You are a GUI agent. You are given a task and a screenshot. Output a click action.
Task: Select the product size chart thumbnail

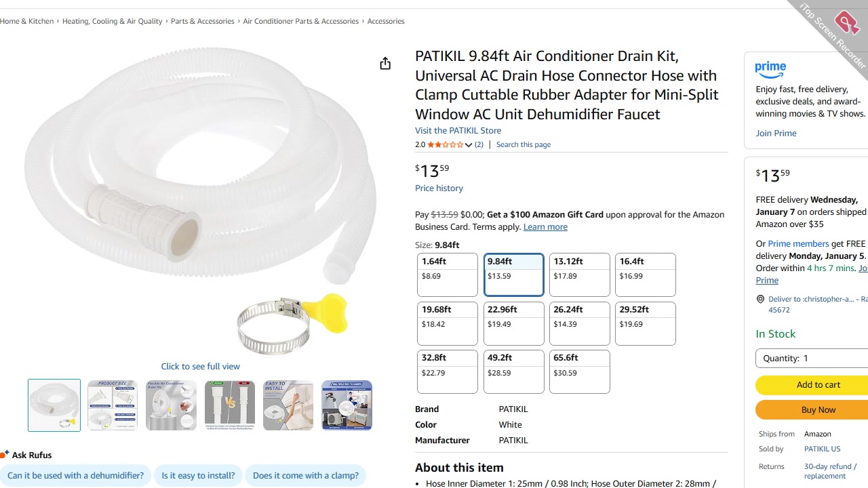[x=113, y=405]
